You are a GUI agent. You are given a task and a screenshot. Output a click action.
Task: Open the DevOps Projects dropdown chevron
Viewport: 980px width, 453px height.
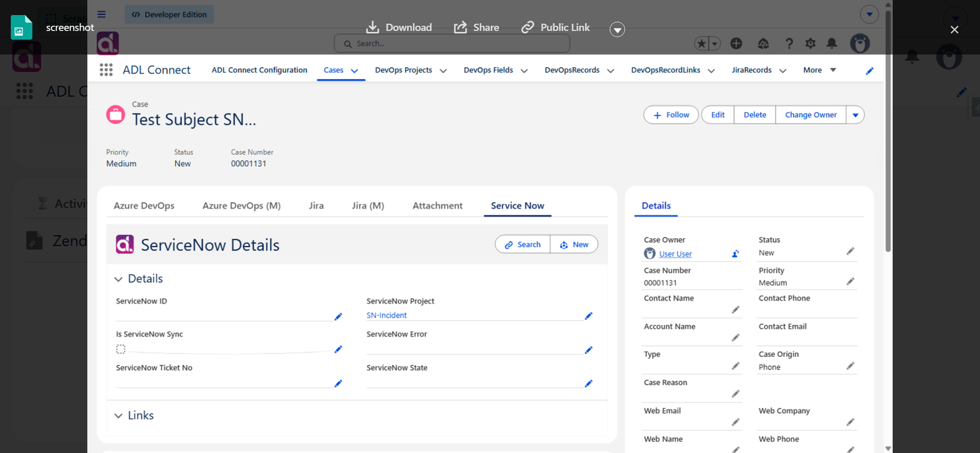[x=443, y=71]
